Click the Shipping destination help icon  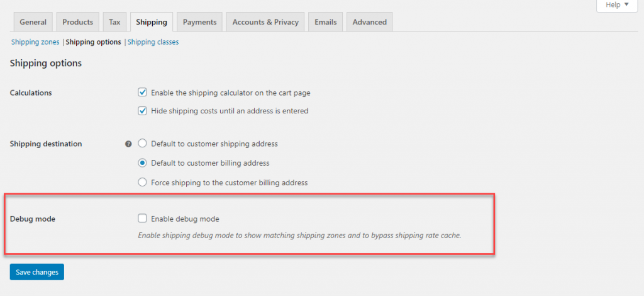128,144
